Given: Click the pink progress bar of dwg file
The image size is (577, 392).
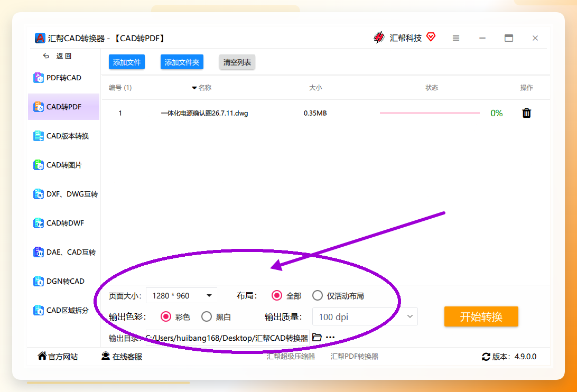Looking at the screenshot, I should pyautogui.click(x=430, y=113).
